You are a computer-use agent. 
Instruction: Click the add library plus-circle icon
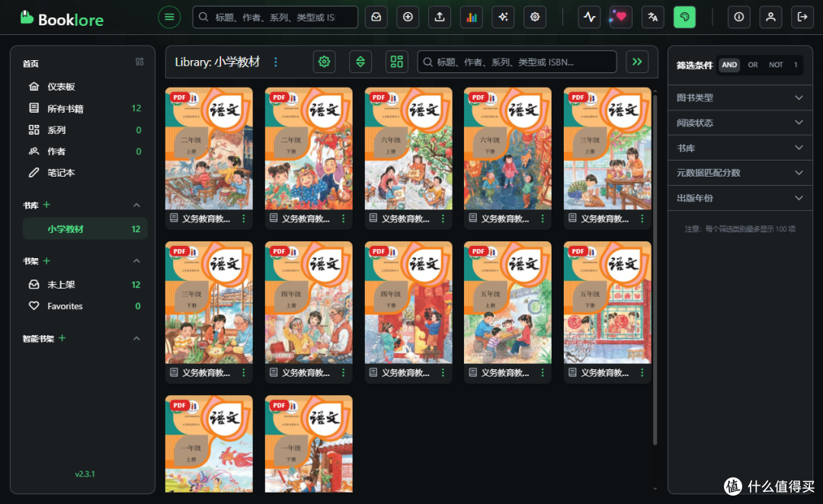408,18
